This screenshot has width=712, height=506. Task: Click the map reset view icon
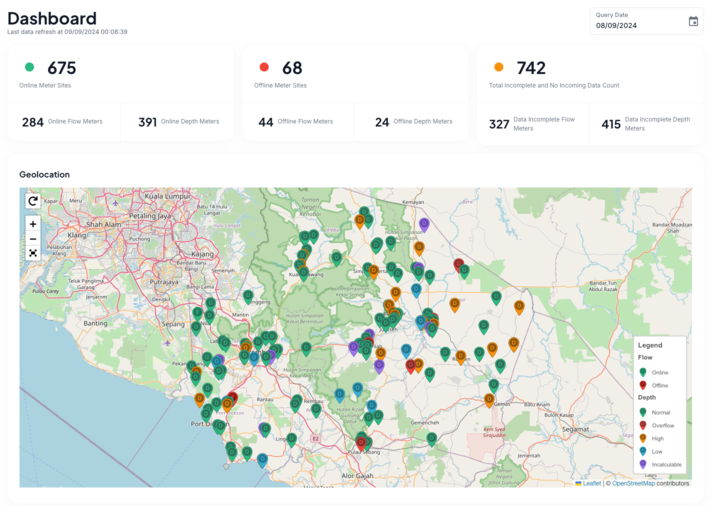click(x=33, y=201)
